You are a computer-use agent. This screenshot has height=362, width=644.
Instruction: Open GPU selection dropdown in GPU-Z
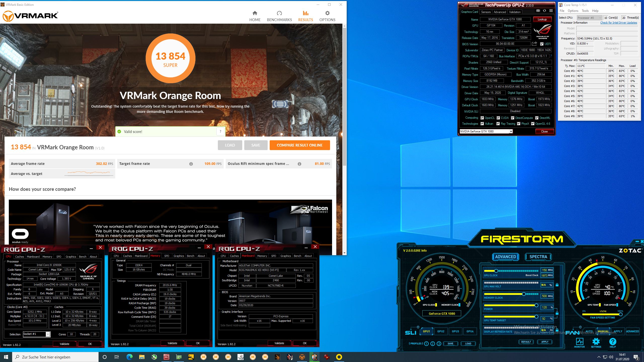coord(511,131)
